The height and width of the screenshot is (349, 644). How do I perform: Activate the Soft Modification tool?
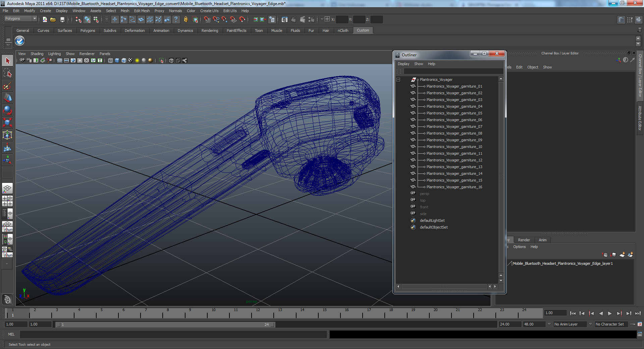(7, 147)
